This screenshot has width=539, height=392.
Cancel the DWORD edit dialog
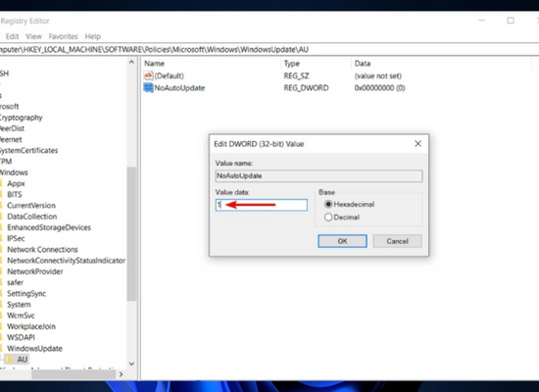pyautogui.click(x=397, y=241)
